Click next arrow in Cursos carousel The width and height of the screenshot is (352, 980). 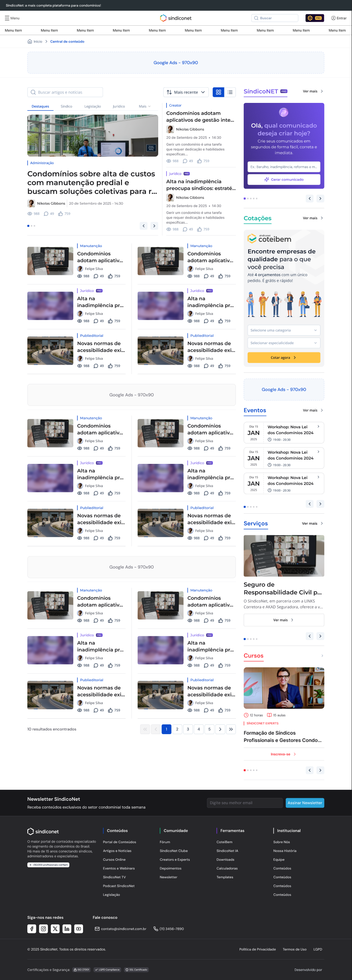tap(320, 770)
